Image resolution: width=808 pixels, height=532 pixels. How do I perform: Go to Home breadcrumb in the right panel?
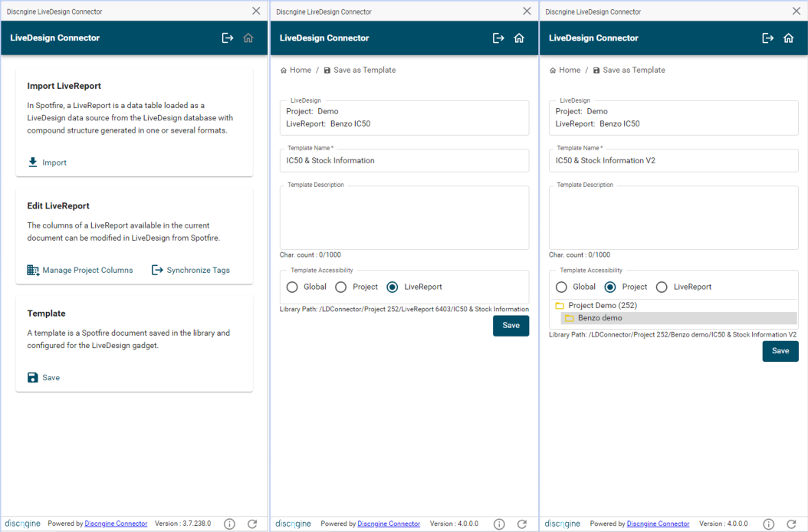(x=565, y=70)
